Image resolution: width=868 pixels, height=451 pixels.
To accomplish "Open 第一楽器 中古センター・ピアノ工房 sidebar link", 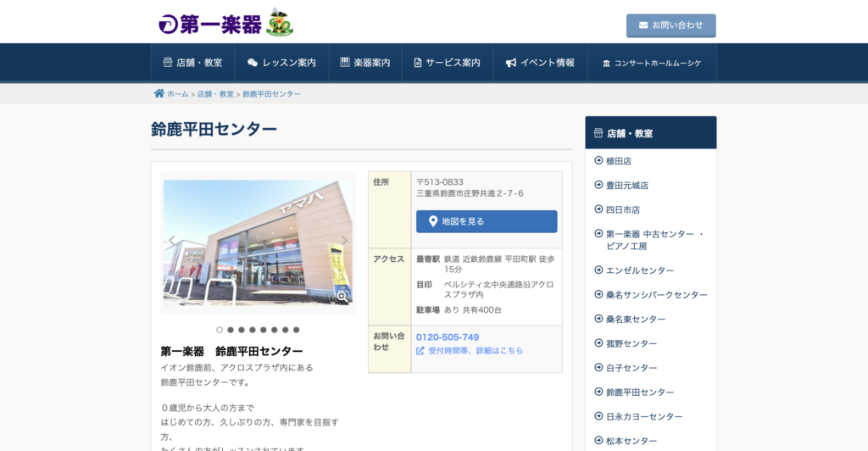I will [x=655, y=240].
